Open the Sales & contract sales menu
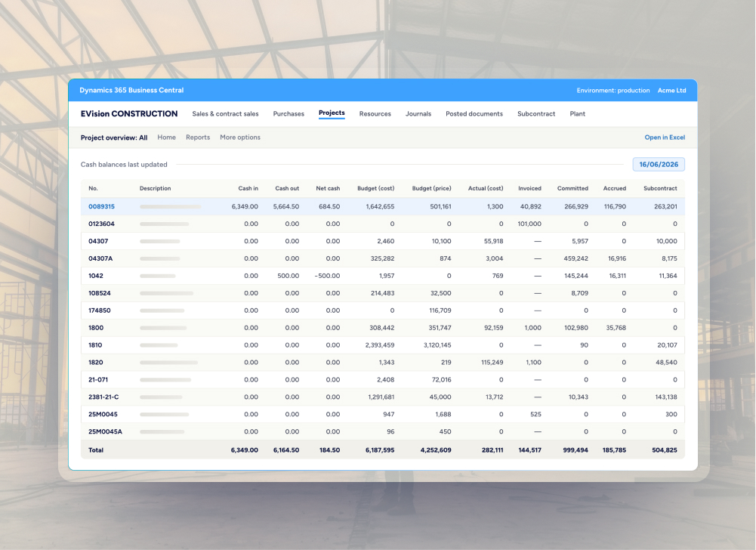The image size is (756, 550). (225, 114)
